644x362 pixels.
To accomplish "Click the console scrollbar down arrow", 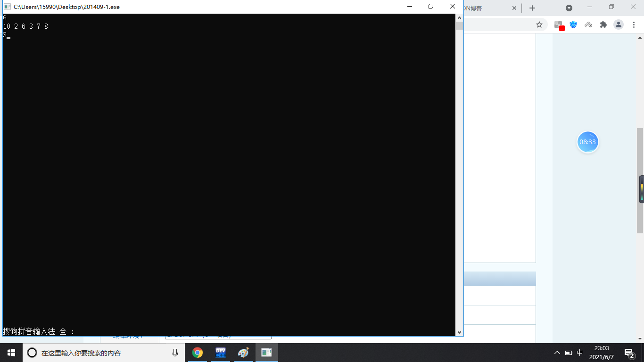I will pyautogui.click(x=459, y=332).
